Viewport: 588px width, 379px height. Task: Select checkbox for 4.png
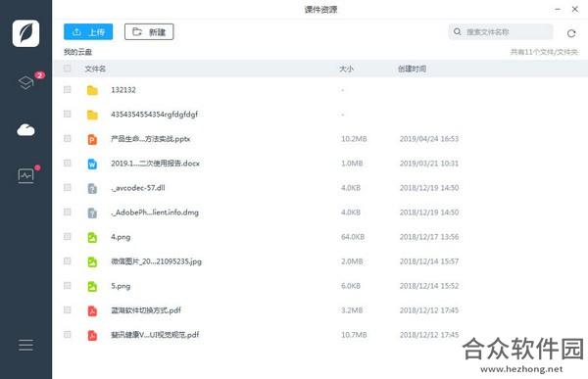(67, 237)
